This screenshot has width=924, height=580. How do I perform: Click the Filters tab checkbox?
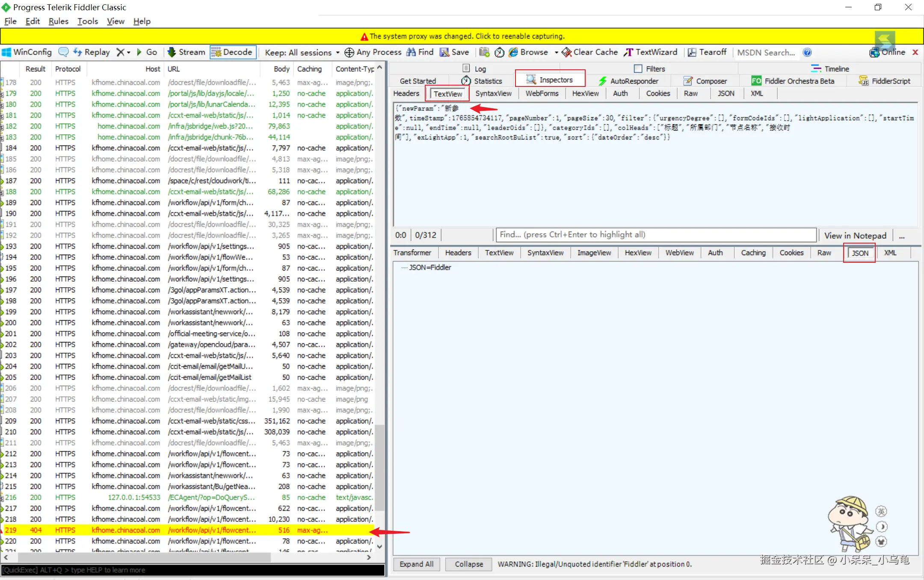pyautogui.click(x=638, y=68)
